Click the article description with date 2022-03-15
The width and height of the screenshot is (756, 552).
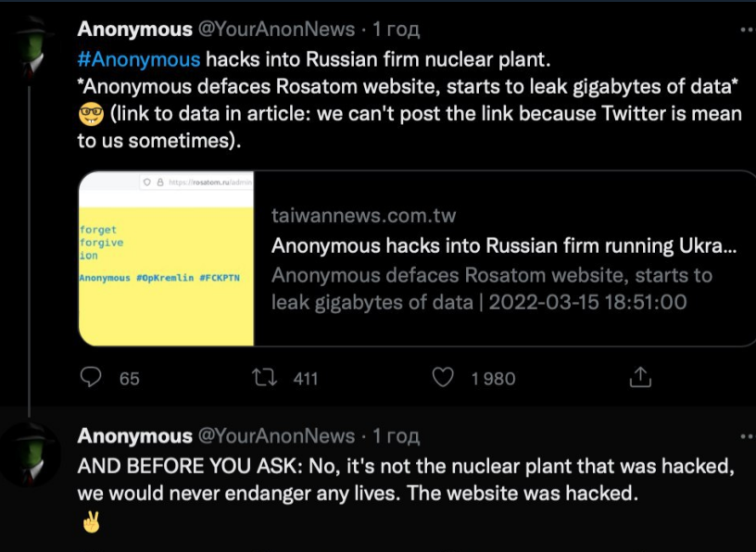tap(491, 288)
